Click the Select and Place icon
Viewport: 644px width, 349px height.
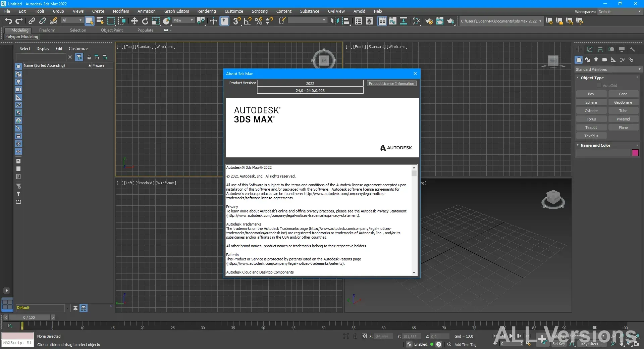[167, 21]
